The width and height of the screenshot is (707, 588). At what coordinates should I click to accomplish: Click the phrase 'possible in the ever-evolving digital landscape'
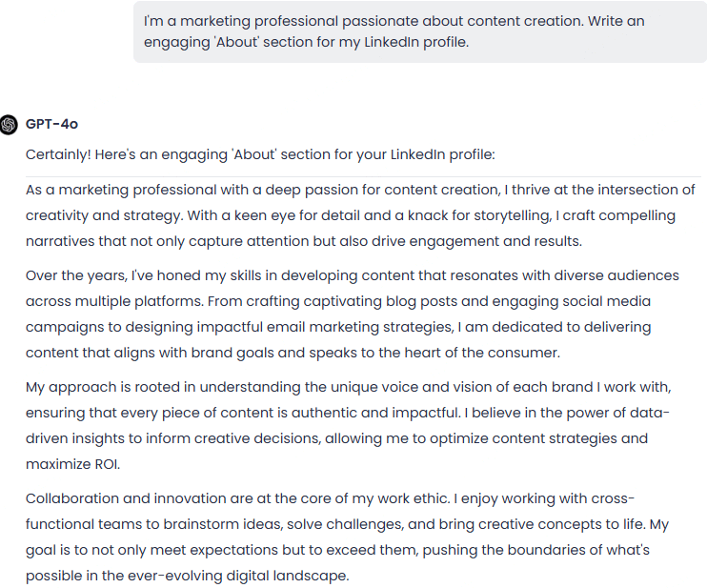pos(187,576)
